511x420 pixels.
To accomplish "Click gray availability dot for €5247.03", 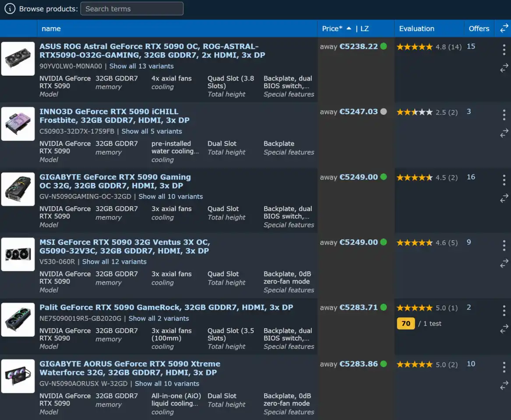I will point(384,112).
